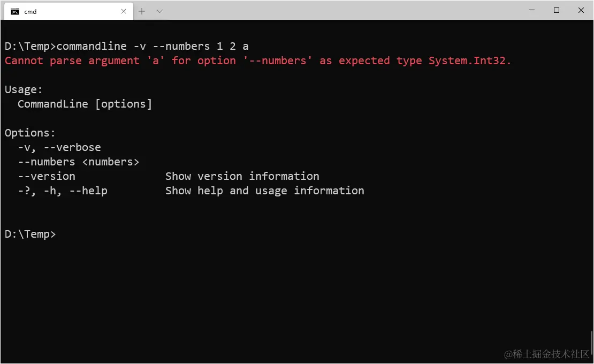Place cursor at the 'D:\Temp>' prompt line

(x=30, y=234)
